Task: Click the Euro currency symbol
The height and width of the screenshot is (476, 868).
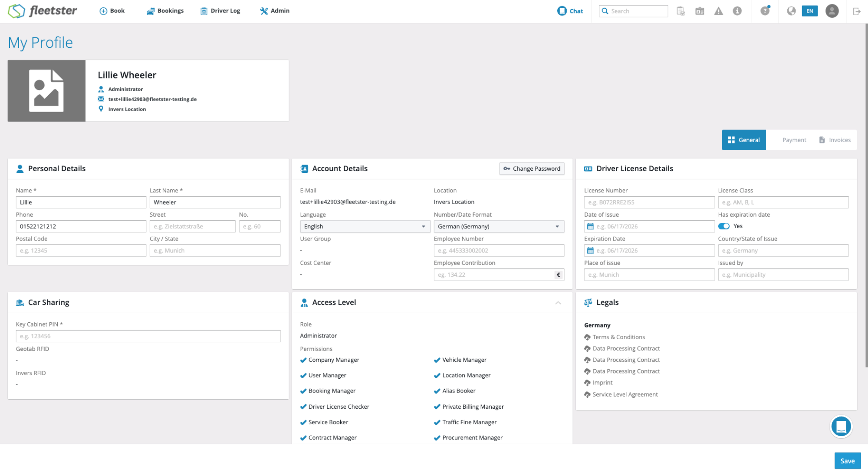Action: 559,274
